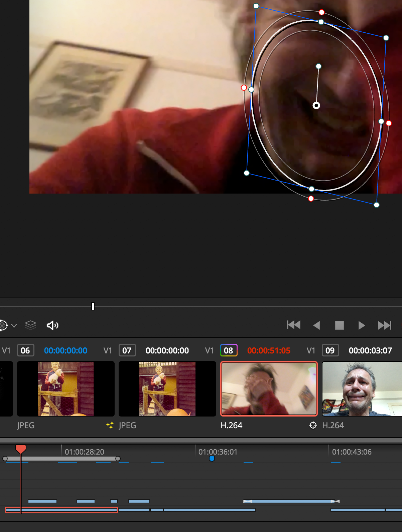Click the blue marker on the mini-timeline
The width and height of the screenshot is (402, 532).
212,459
